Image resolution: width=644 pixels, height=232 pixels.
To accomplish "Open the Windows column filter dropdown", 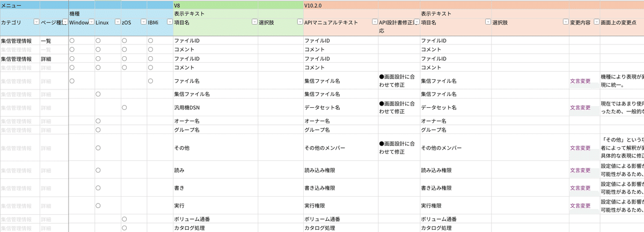I will 91,22.
